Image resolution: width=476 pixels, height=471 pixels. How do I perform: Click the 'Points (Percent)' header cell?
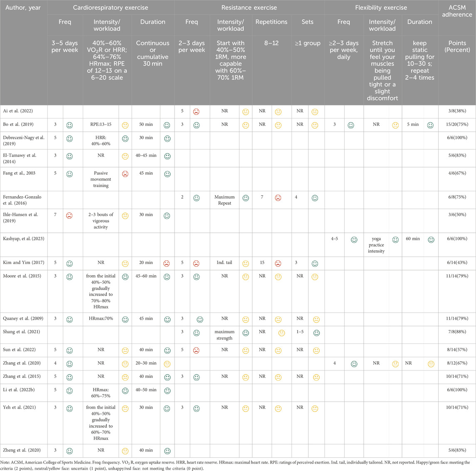[457, 47]
